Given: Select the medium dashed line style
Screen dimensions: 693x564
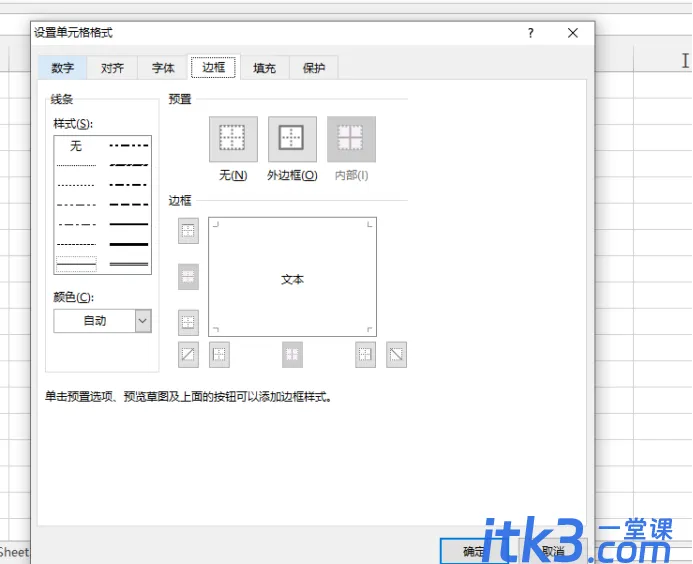Looking at the screenshot, I should [129, 205].
